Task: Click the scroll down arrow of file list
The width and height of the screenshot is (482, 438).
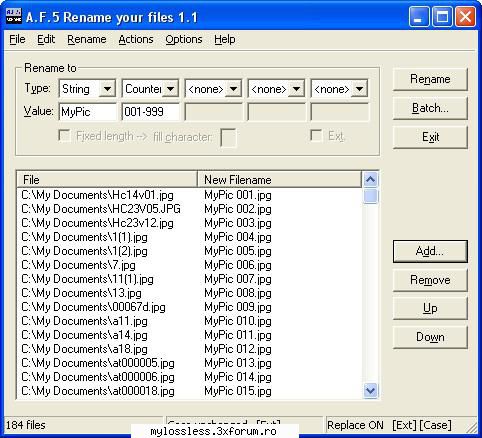Action: (x=371, y=390)
